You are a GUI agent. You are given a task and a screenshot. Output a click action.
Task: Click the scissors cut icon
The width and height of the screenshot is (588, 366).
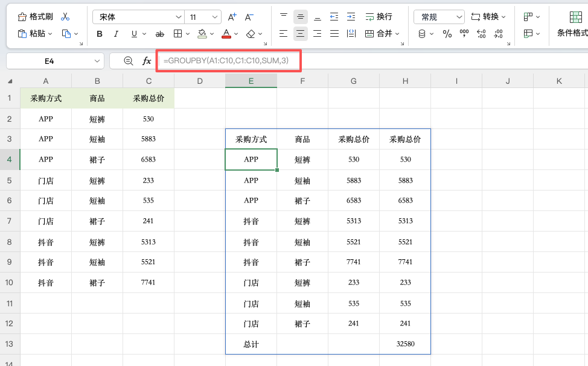tap(65, 17)
